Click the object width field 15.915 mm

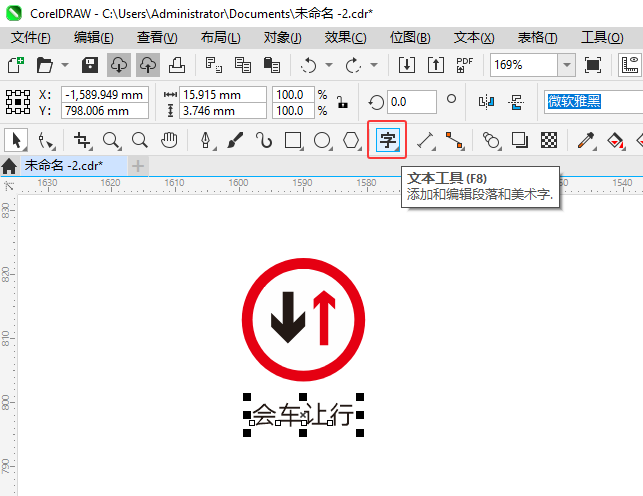[x=223, y=95]
